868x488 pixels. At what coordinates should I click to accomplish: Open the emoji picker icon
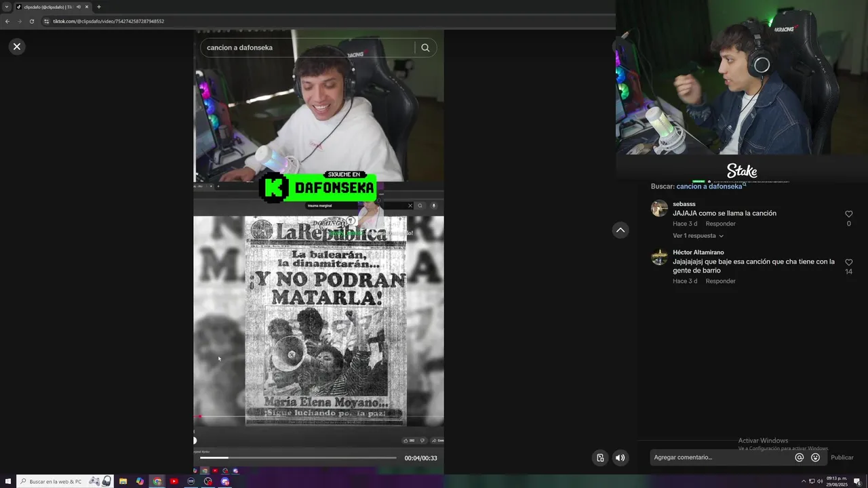(815, 457)
